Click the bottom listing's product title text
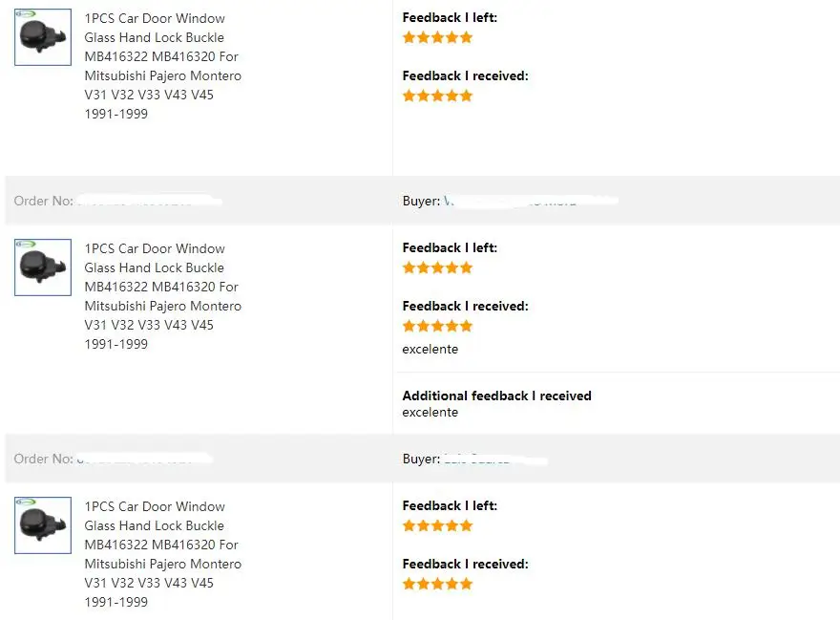Viewport: 840px width, 620px height. pyautogui.click(x=163, y=554)
